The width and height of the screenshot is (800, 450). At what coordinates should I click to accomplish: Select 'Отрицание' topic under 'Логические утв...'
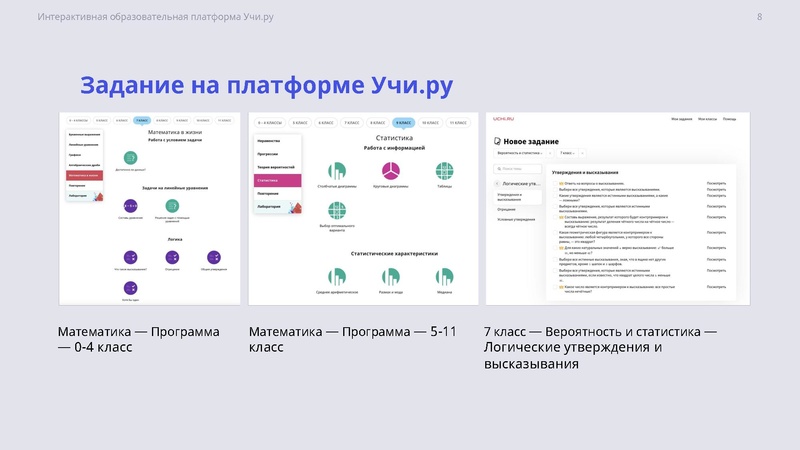(x=507, y=210)
